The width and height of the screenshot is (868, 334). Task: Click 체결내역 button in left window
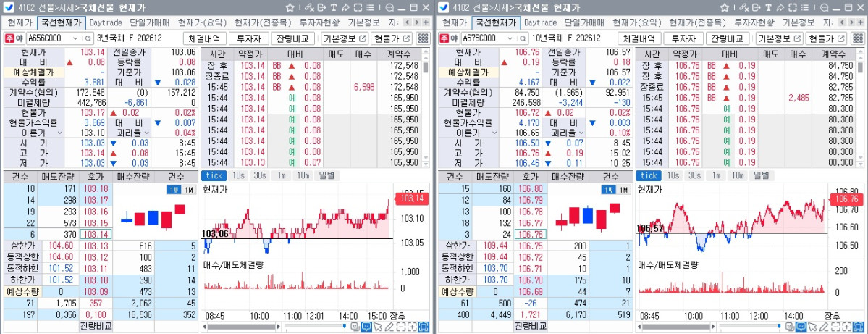point(203,38)
